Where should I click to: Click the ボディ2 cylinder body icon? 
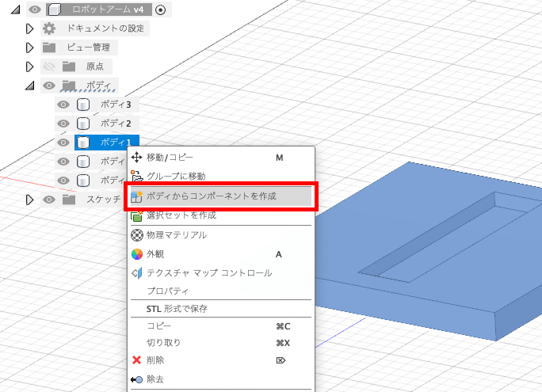pos(83,124)
